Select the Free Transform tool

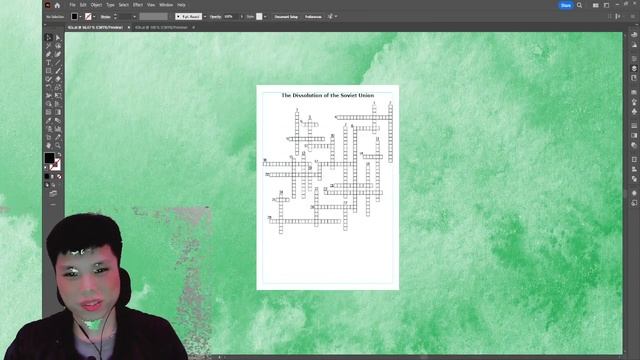(x=58, y=95)
